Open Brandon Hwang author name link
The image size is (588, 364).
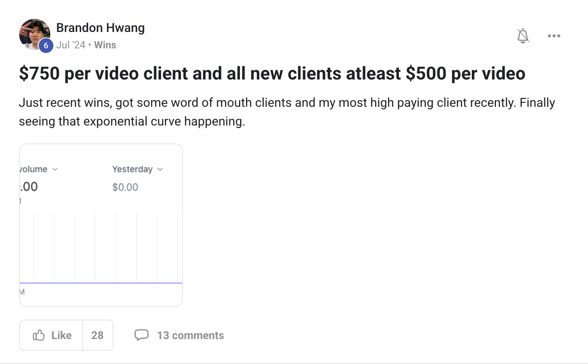tap(101, 28)
